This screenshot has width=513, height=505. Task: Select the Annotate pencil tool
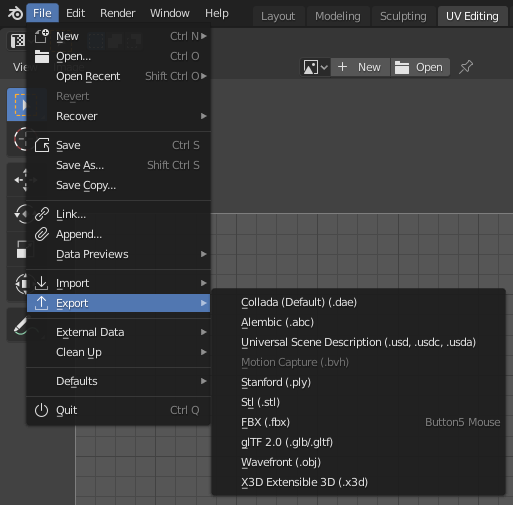(17, 325)
